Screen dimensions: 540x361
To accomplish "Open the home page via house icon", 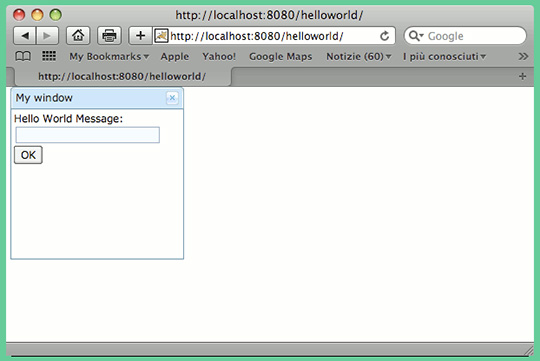I will [78, 35].
